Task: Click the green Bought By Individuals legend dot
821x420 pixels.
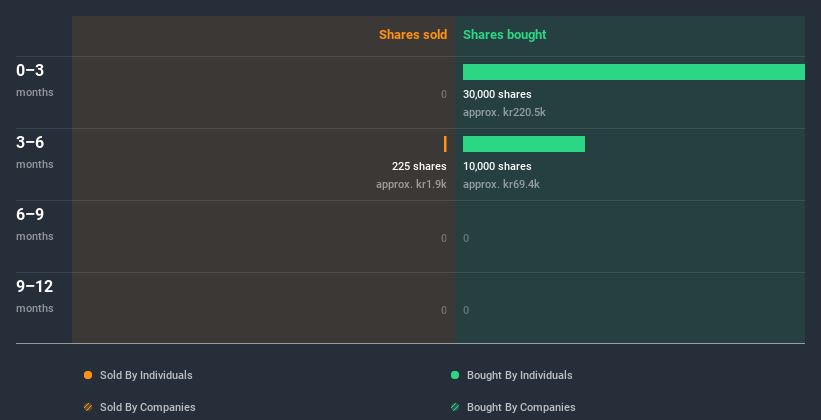Action: [455, 375]
